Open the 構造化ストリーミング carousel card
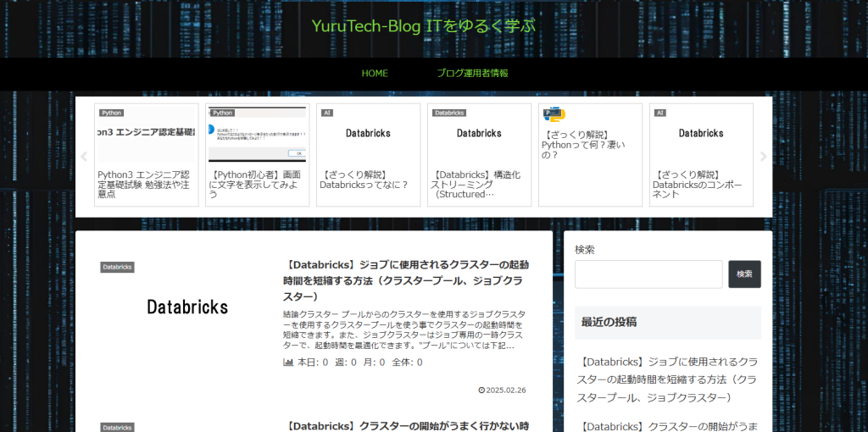 tap(479, 155)
